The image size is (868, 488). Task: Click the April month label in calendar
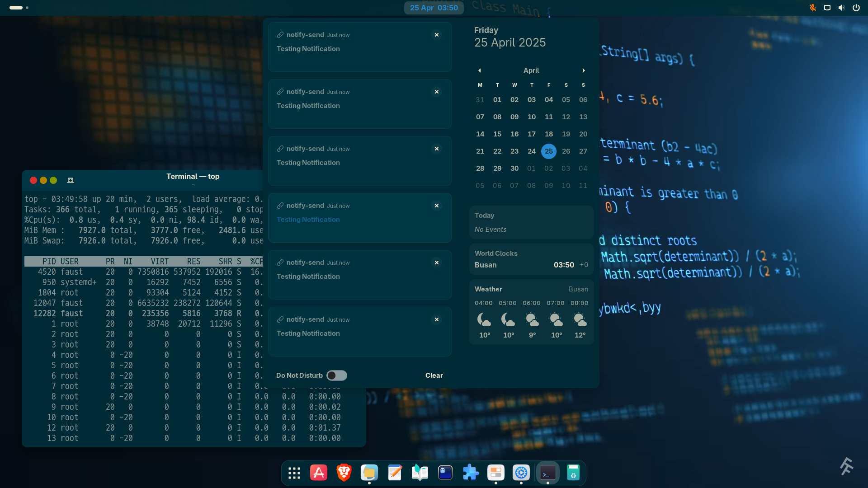(531, 70)
